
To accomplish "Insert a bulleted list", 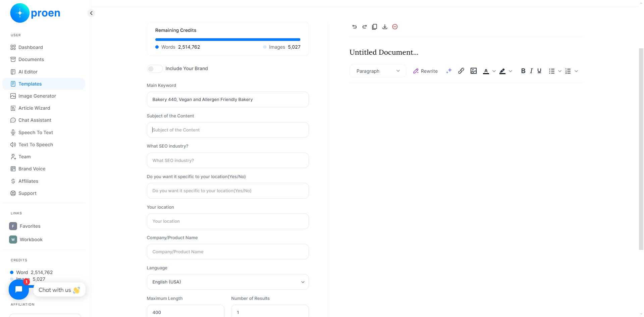I will [552, 71].
